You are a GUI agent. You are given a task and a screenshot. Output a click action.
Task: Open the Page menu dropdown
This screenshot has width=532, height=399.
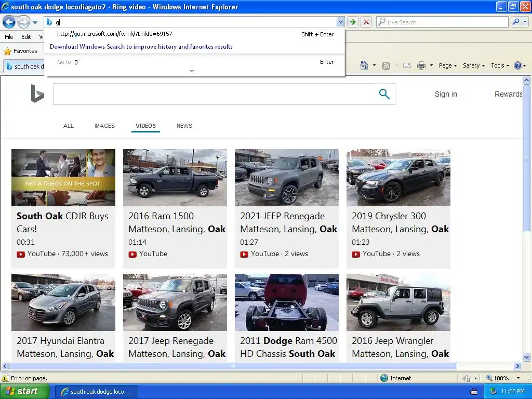[x=448, y=65]
